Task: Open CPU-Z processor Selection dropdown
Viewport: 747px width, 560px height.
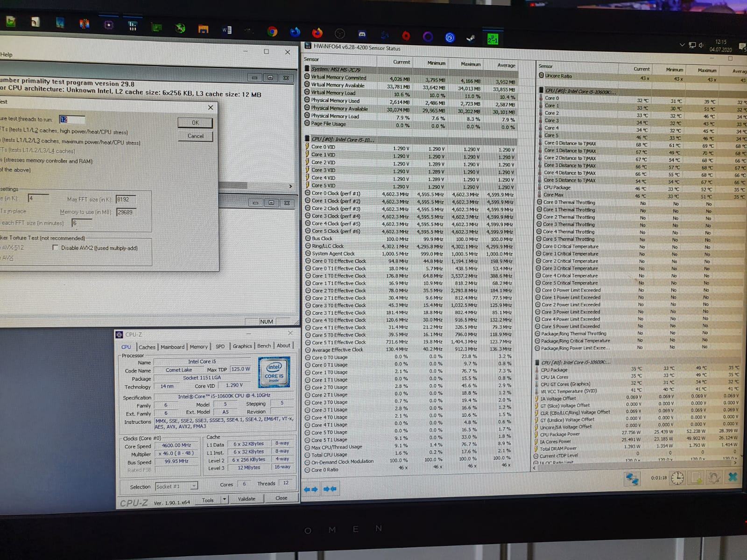Action: pyautogui.click(x=176, y=486)
